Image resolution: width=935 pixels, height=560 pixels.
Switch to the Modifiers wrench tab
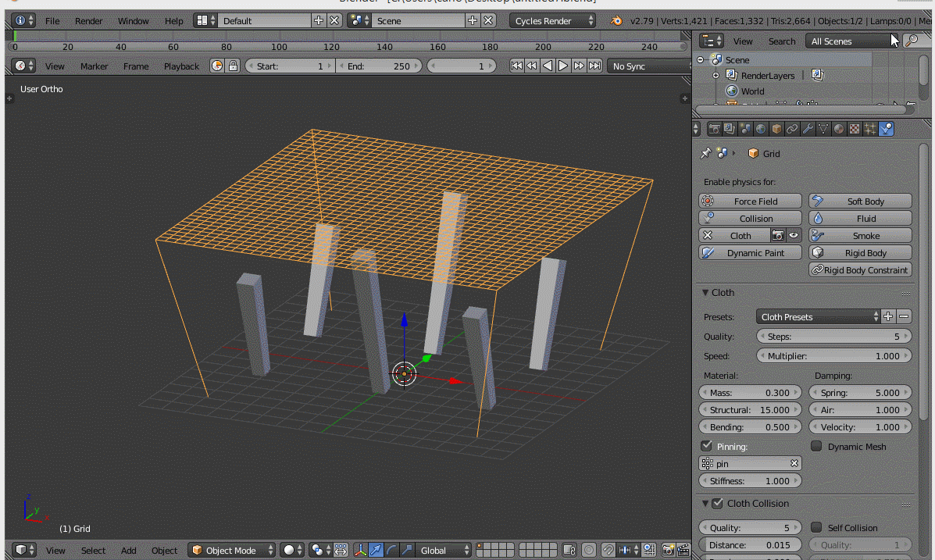coord(808,128)
